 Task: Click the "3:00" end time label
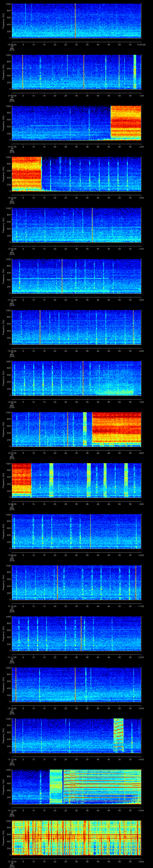(141, 197)
